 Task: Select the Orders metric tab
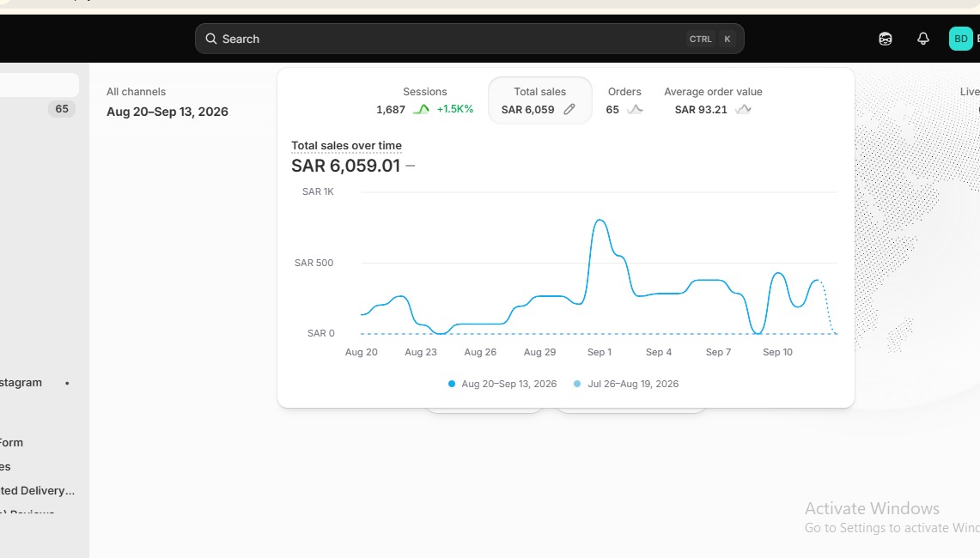pos(624,100)
